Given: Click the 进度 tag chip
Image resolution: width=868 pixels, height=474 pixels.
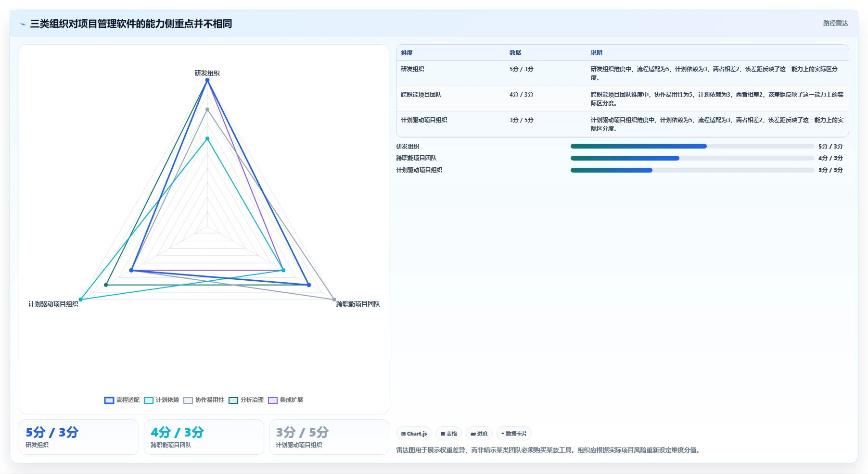Looking at the screenshot, I should 479,434.
